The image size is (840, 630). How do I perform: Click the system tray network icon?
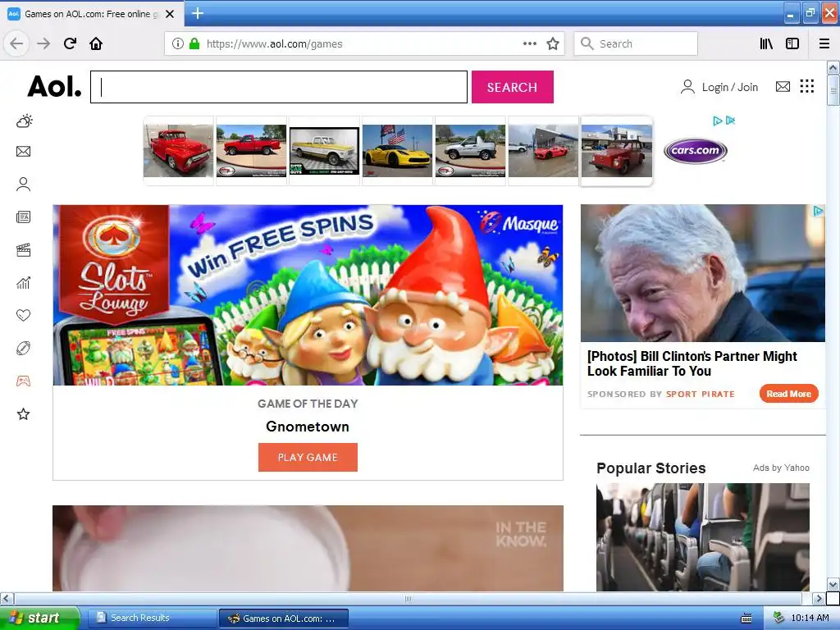778,619
